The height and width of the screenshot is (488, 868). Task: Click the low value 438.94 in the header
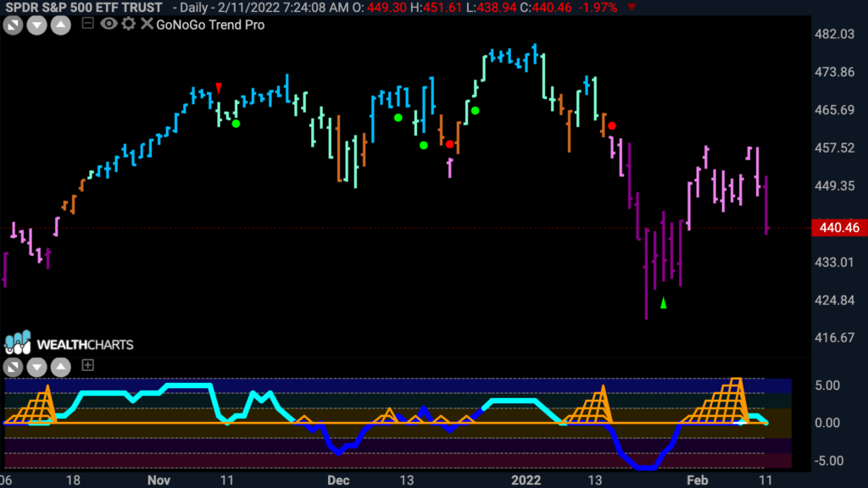click(497, 8)
